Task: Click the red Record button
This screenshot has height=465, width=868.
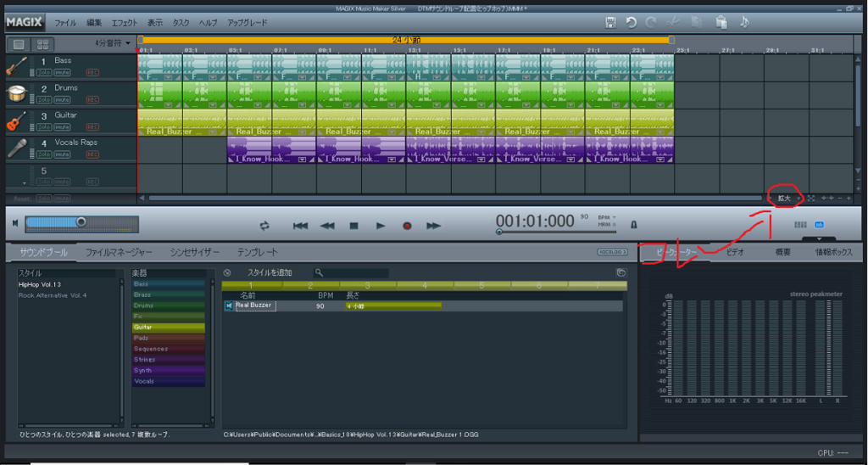Action: point(408,226)
